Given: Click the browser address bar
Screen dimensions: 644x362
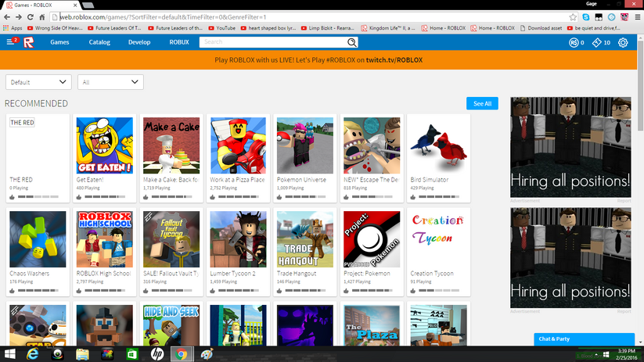Looking at the screenshot, I should coord(312,17).
